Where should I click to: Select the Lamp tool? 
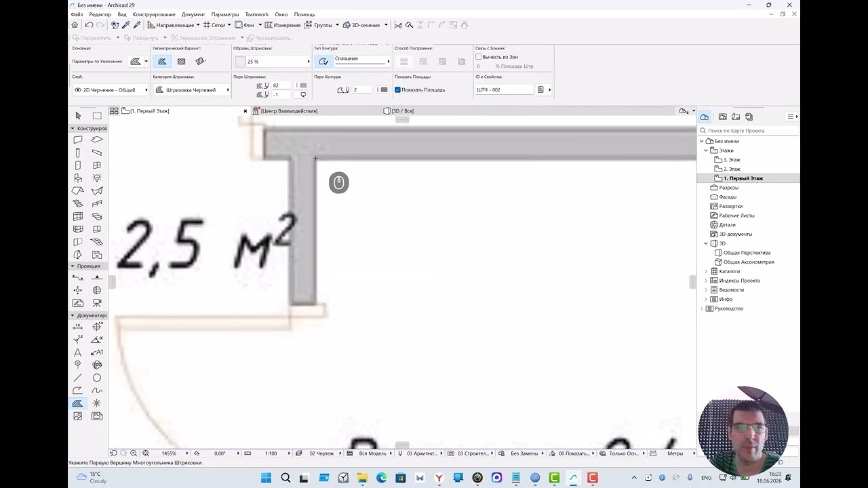click(97, 178)
